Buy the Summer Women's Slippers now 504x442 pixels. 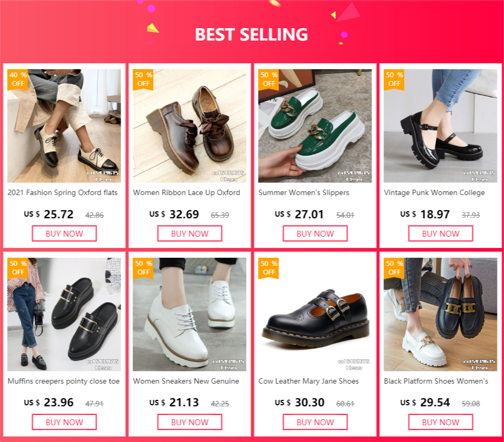pos(315,233)
